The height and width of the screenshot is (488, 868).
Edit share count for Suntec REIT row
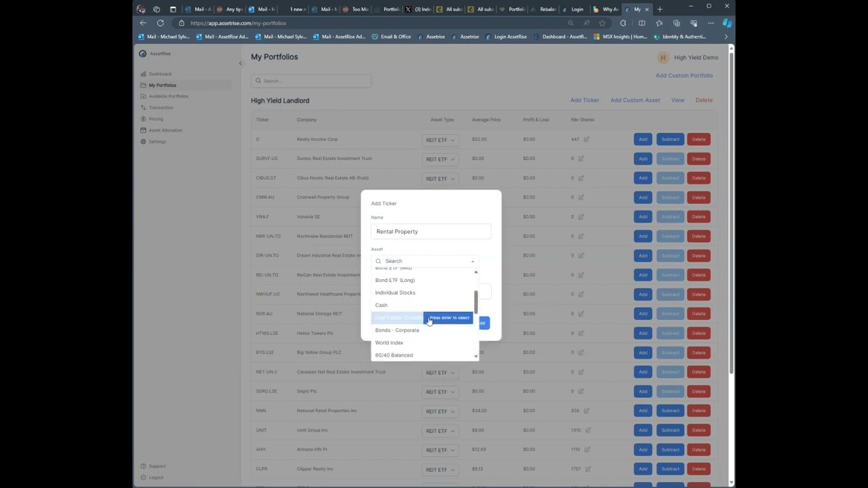582,159
